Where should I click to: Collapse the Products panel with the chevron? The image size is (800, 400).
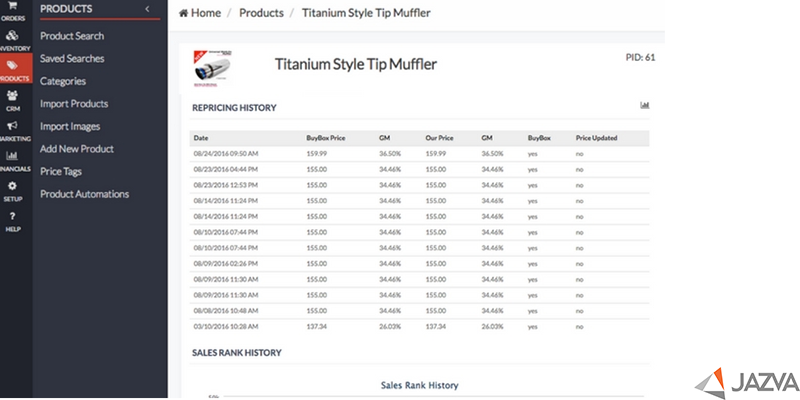tap(147, 9)
